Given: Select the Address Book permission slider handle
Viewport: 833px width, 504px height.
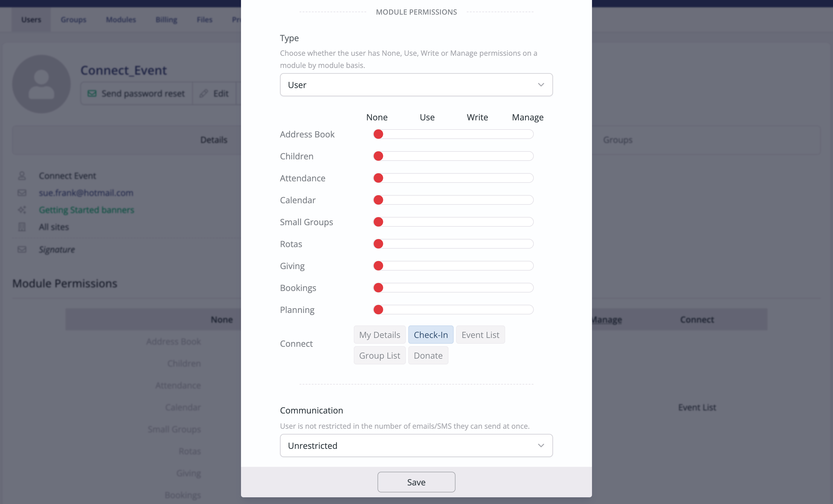Looking at the screenshot, I should [378, 134].
